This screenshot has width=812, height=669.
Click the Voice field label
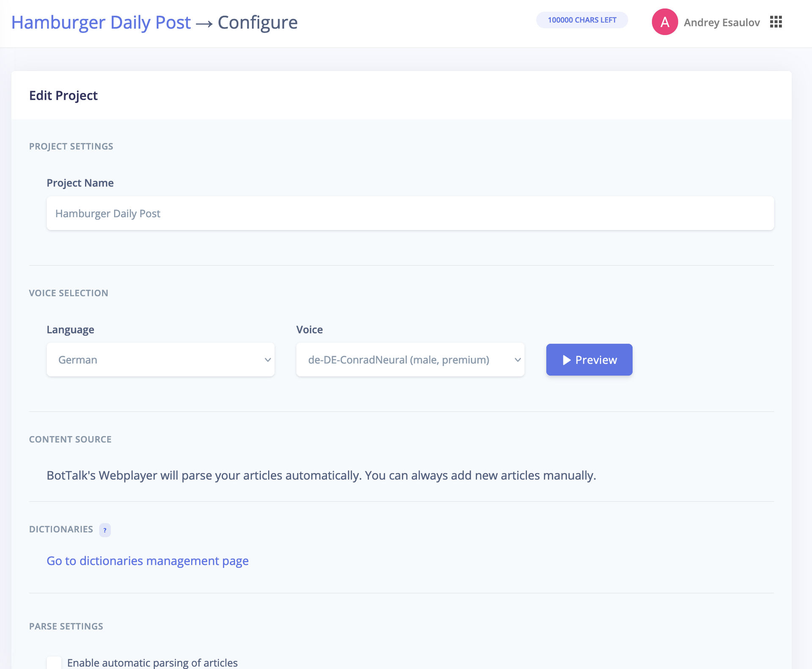[x=310, y=330]
